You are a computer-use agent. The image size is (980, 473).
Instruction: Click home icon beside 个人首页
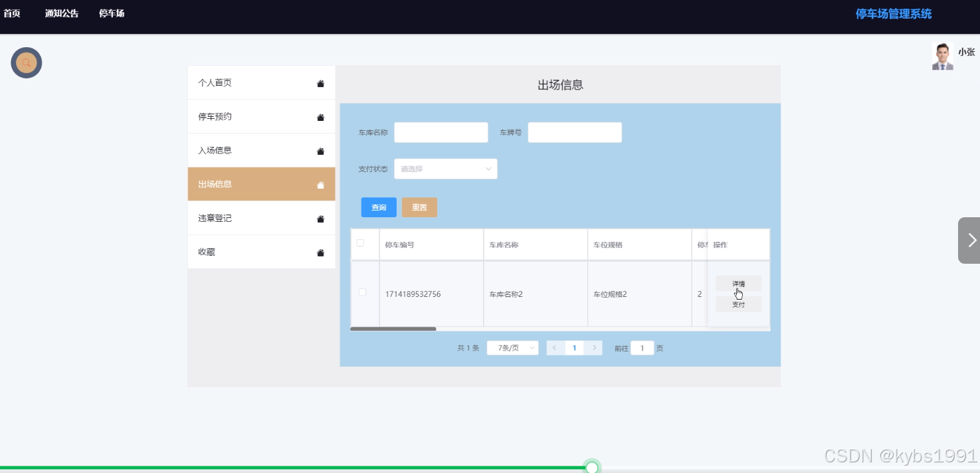pos(320,83)
